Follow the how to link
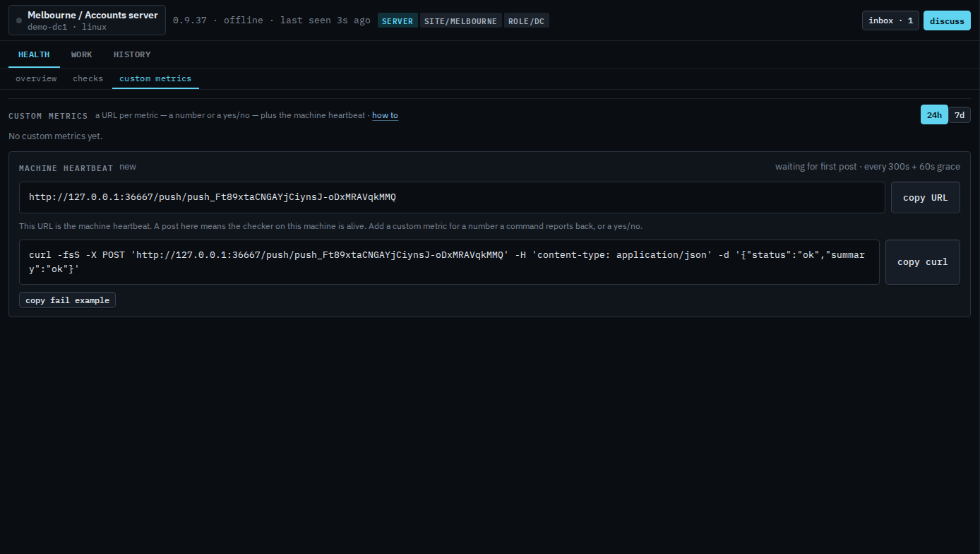The width and height of the screenshot is (980, 554). coord(385,115)
